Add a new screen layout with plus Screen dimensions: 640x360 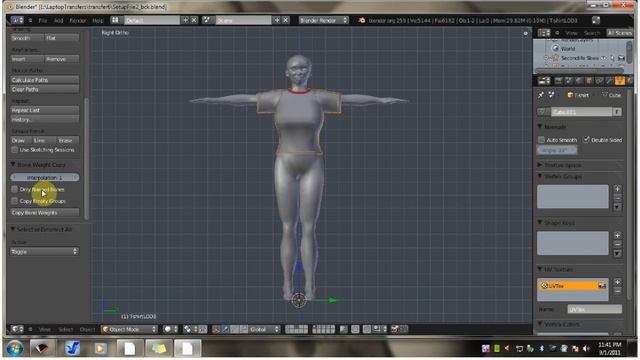pos(186,20)
